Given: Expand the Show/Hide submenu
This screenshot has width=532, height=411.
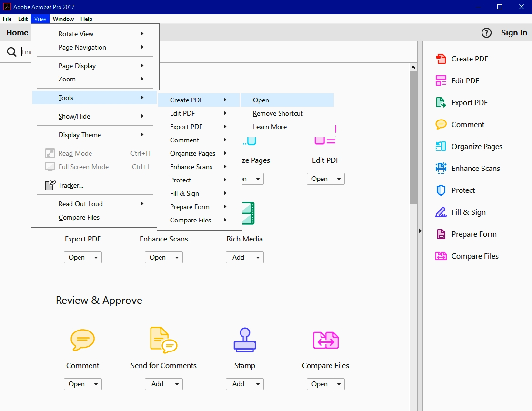Looking at the screenshot, I should coord(95,116).
